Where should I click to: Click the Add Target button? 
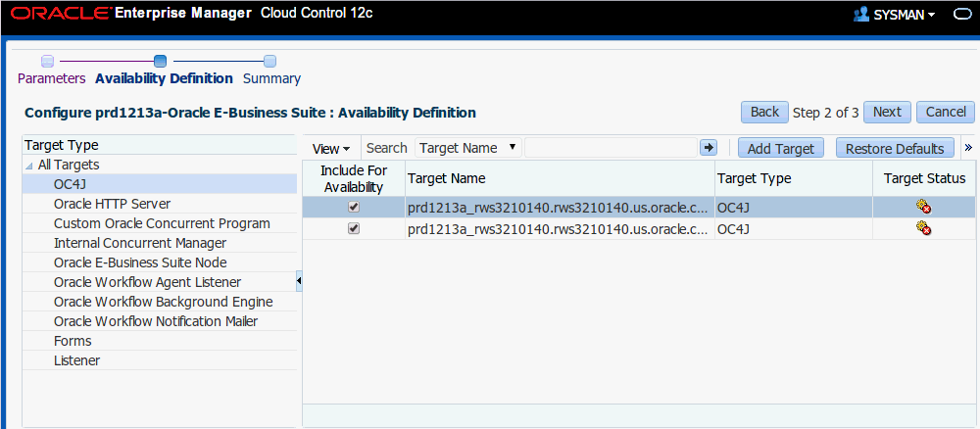click(781, 149)
